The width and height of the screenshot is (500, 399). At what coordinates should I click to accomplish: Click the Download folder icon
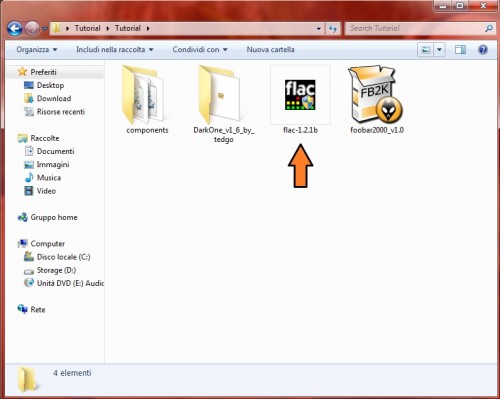[29, 98]
